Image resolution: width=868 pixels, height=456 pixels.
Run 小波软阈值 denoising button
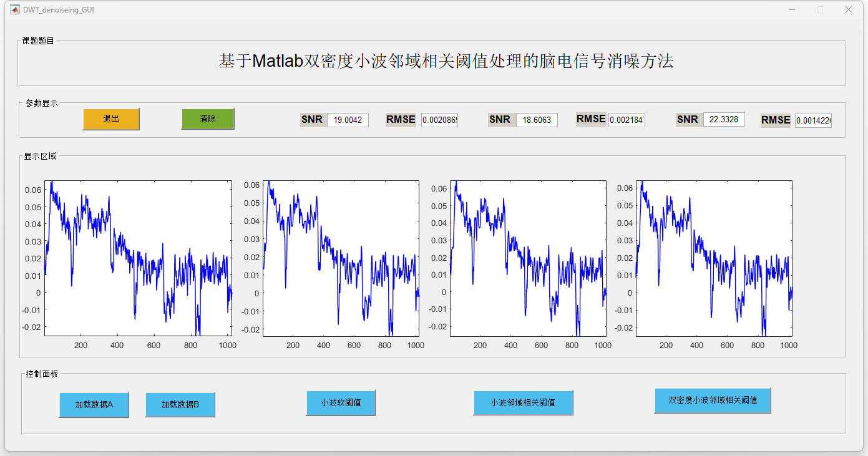341,403
